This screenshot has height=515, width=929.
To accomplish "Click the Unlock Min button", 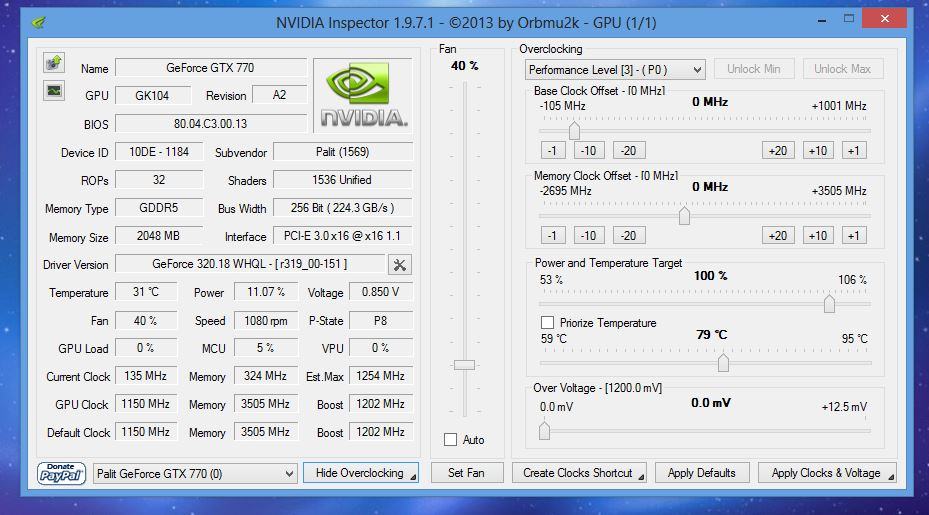I will tap(754, 69).
